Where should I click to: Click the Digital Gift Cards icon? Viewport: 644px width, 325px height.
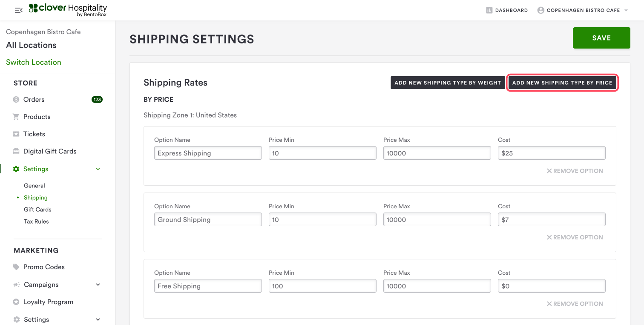pos(16,151)
